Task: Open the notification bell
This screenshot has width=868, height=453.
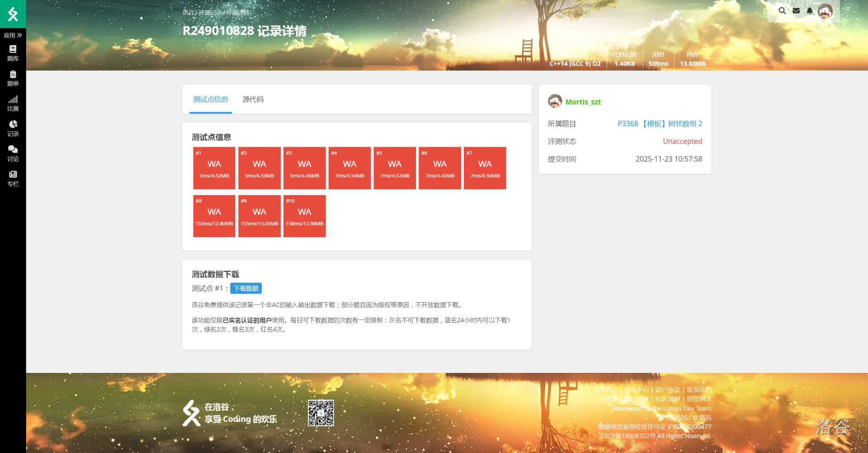Action: [x=810, y=11]
